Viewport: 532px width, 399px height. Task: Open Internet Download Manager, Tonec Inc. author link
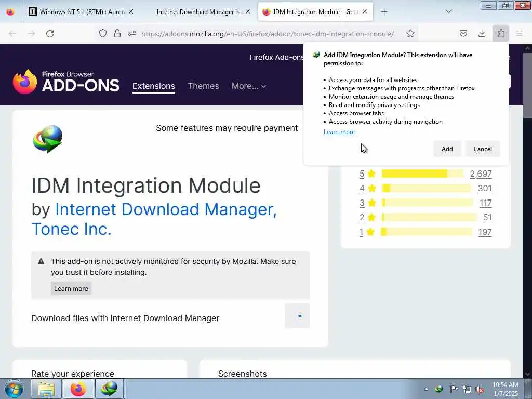click(154, 219)
